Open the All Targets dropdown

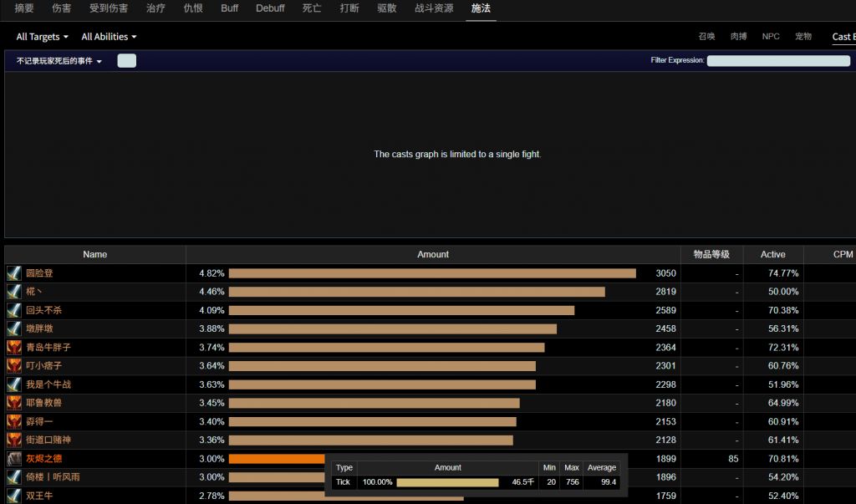tap(42, 37)
